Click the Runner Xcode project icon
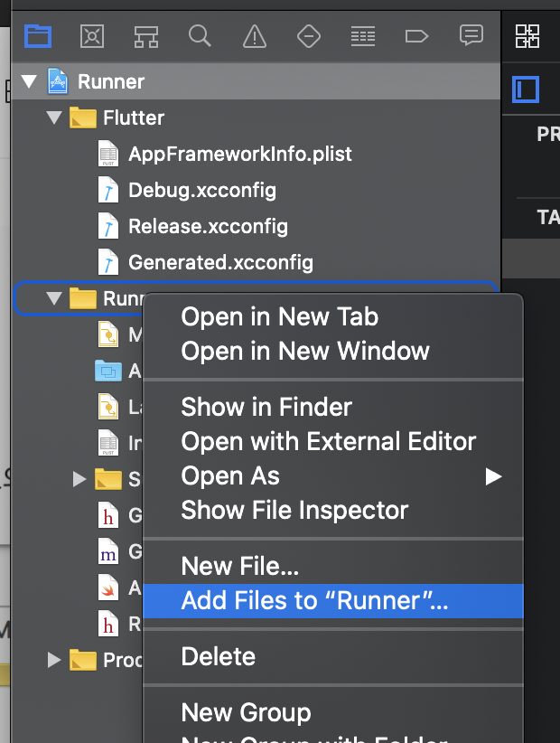 click(x=58, y=81)
